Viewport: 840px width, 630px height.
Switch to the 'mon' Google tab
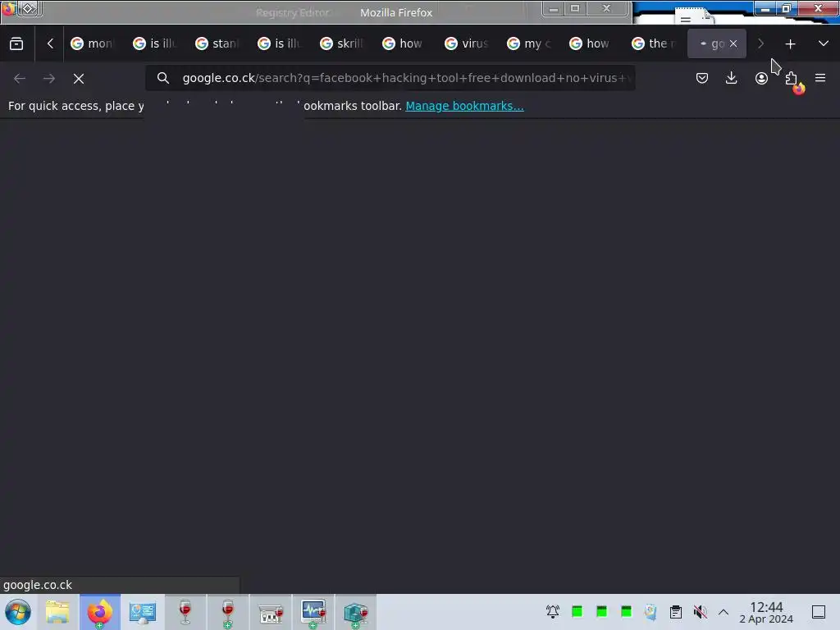94,43
